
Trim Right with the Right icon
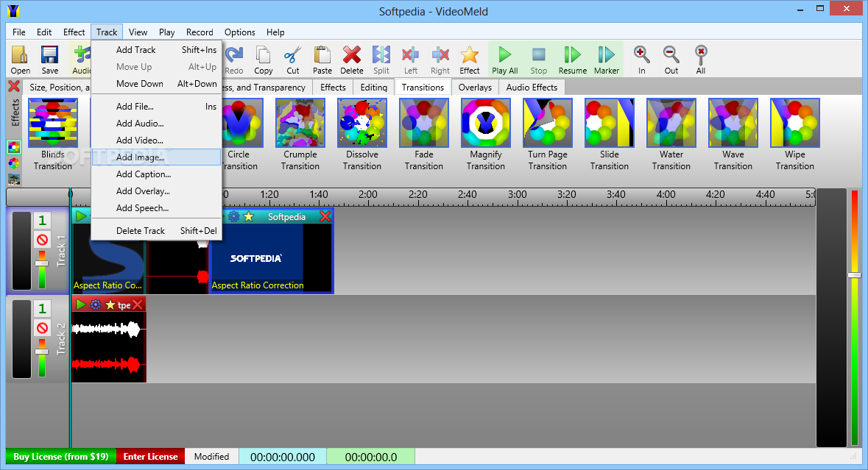point(440,60)
